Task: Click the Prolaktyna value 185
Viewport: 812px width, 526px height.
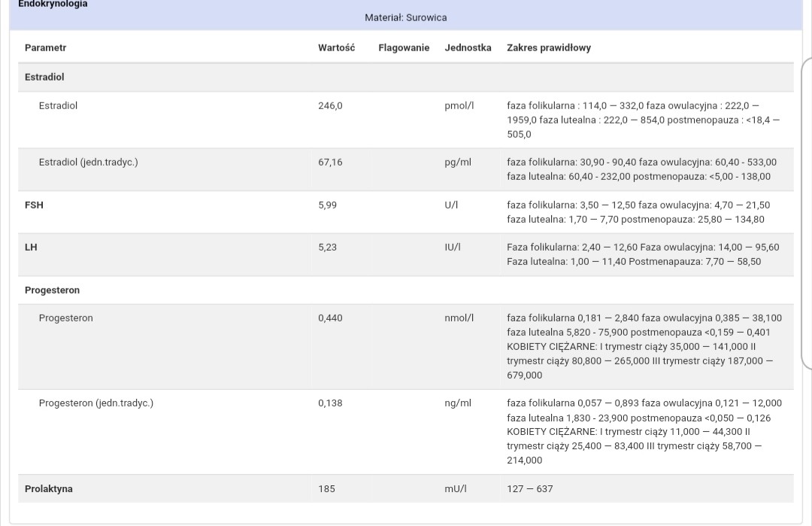Action: point(326,489)
